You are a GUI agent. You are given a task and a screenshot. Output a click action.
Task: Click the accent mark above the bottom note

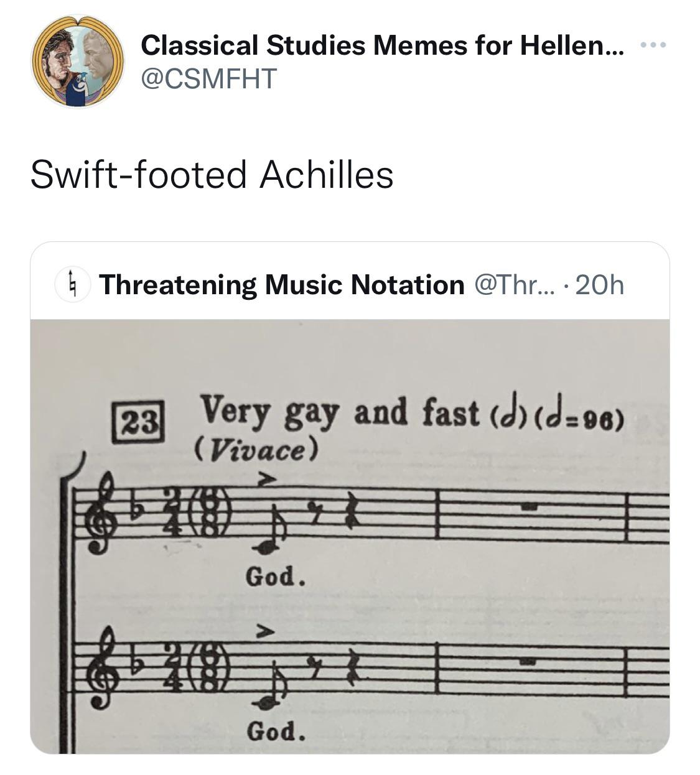coord(266,632)
